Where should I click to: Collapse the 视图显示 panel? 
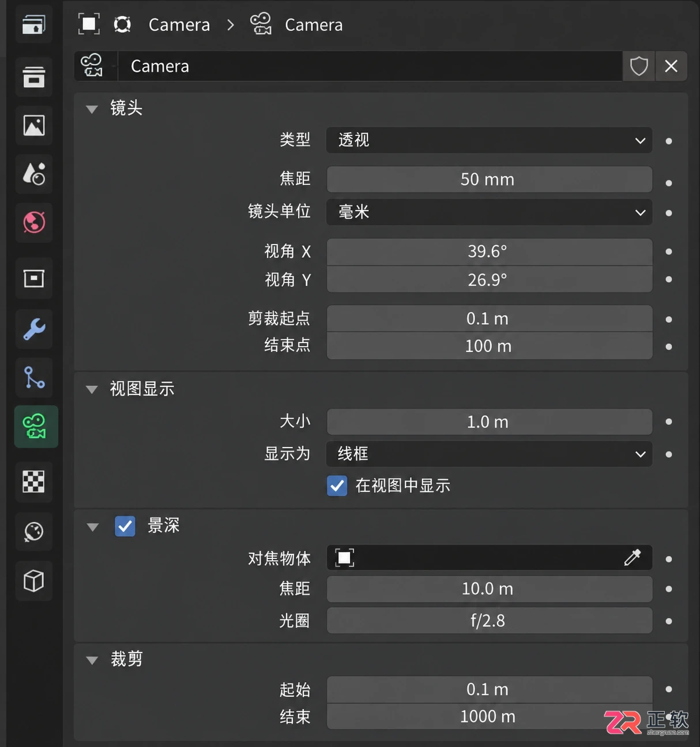pos(92,389)
